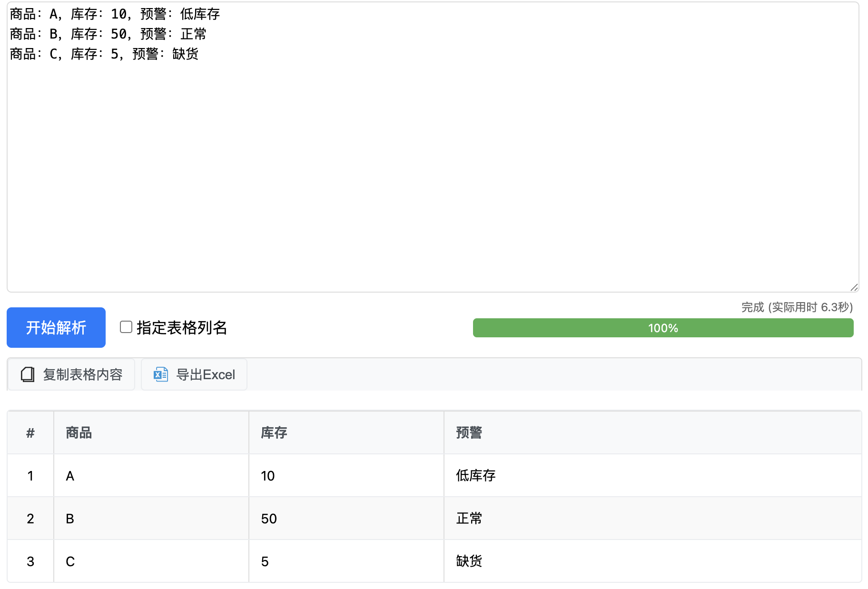
Task: Select cell B in 商品 column
Action: point(151,518)
